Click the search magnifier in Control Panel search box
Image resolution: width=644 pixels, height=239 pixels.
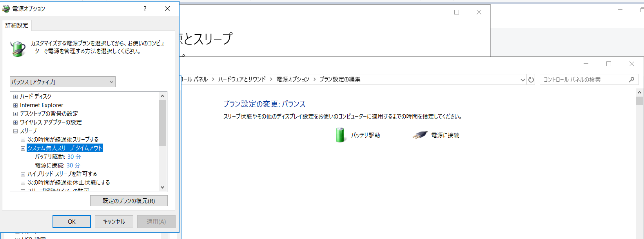(631, 80)
